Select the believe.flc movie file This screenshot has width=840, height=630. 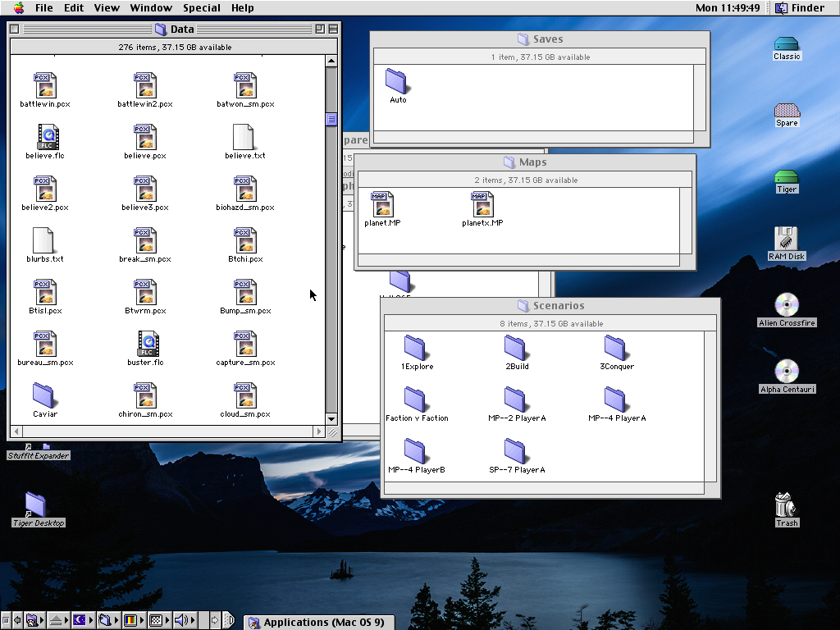45,137
